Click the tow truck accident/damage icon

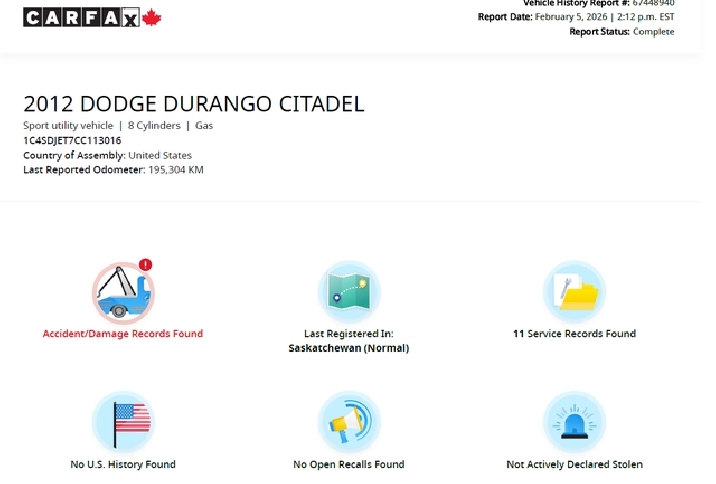(x=122, y=293)
